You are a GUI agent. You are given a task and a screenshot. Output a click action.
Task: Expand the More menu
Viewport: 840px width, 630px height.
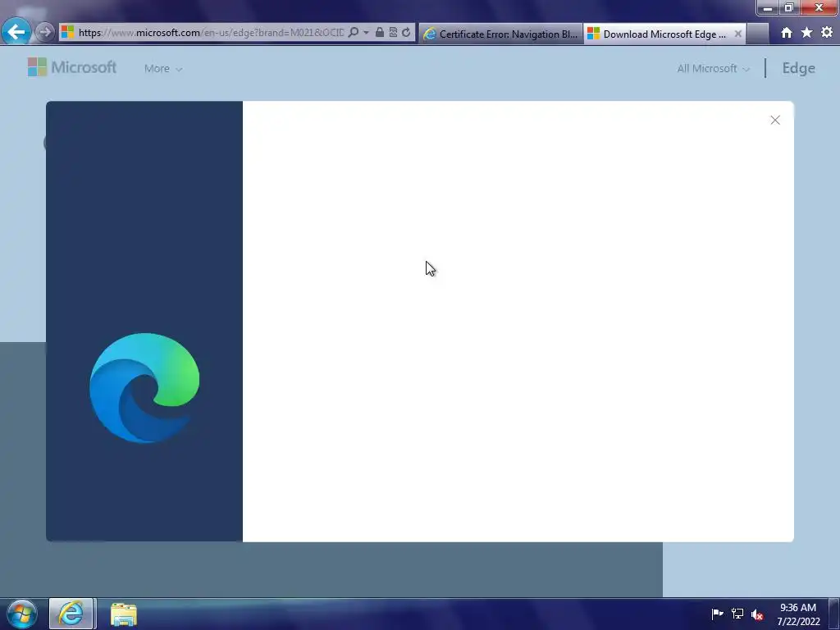click(163, 69)
